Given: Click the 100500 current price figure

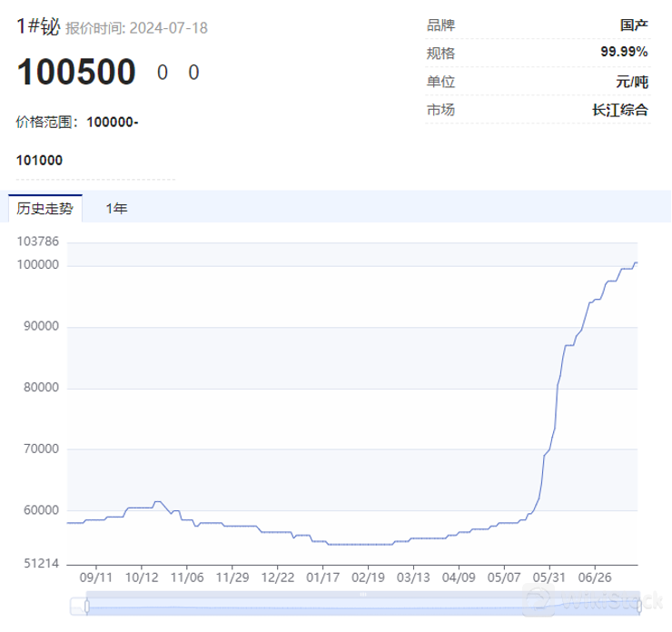Looking at the screenshot, I should point(76,73).
